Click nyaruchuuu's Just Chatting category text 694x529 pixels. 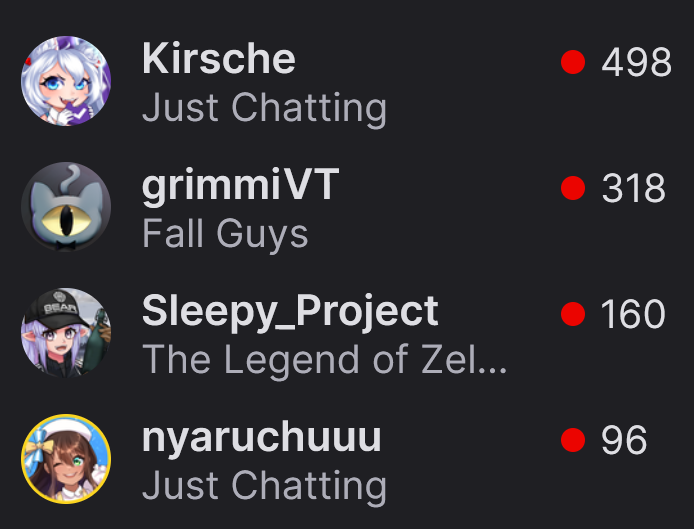pos(265,487)
